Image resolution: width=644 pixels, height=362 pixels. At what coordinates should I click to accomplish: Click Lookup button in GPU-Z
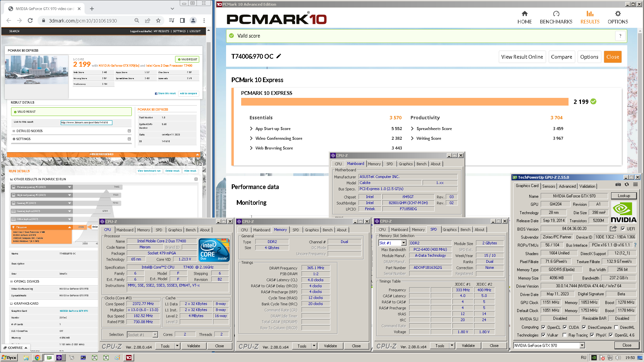coord(624,196)
